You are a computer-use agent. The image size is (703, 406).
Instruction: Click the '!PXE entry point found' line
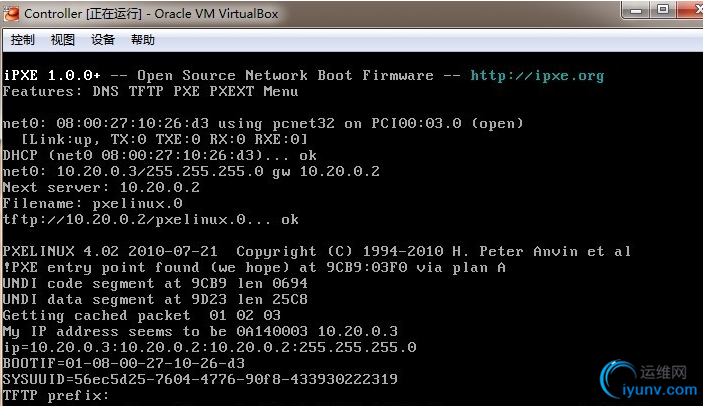(254, 268)
